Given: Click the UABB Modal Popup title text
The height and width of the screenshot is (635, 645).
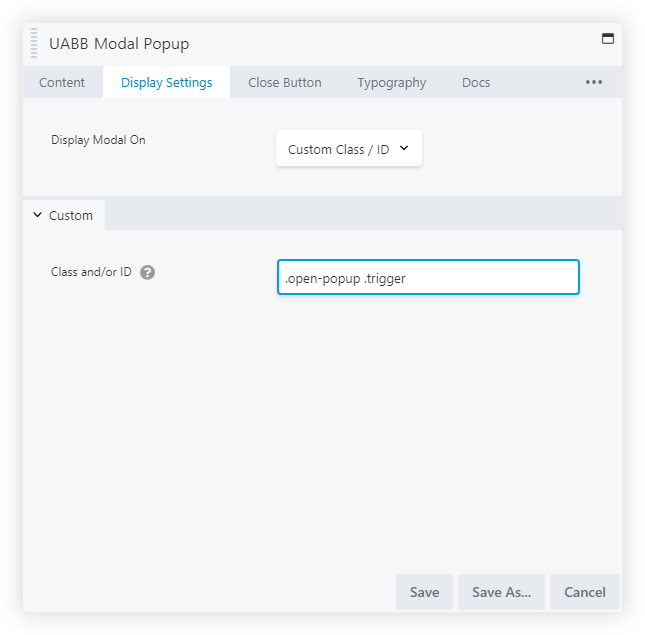Looking at the screenshot, I should click(x=119, y=44).
